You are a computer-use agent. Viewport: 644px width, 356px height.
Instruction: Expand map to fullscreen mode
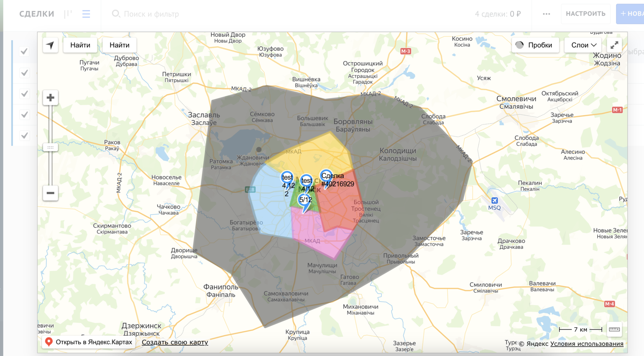point(614,45)
